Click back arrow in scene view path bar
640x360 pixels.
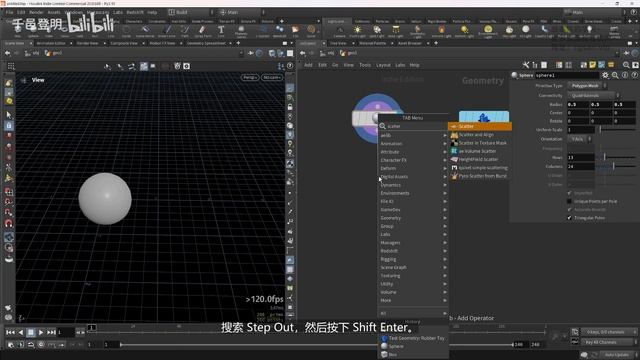pos(7,53)
